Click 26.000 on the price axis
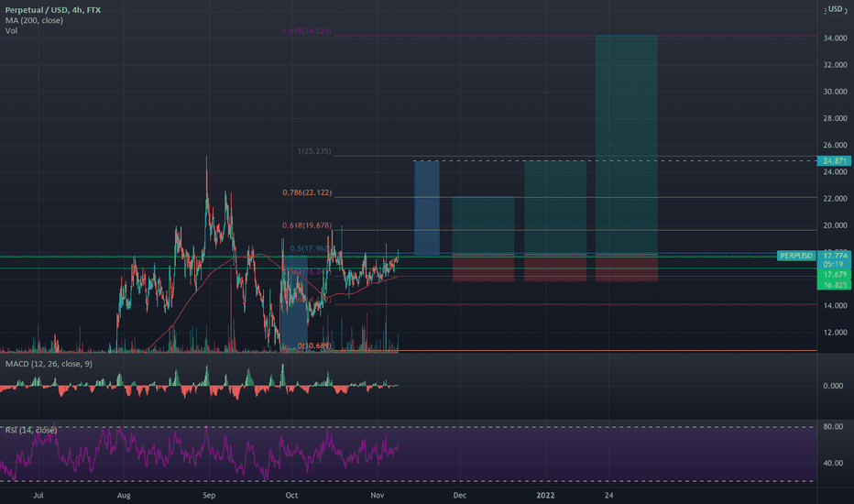 click(x=835, y=145)
